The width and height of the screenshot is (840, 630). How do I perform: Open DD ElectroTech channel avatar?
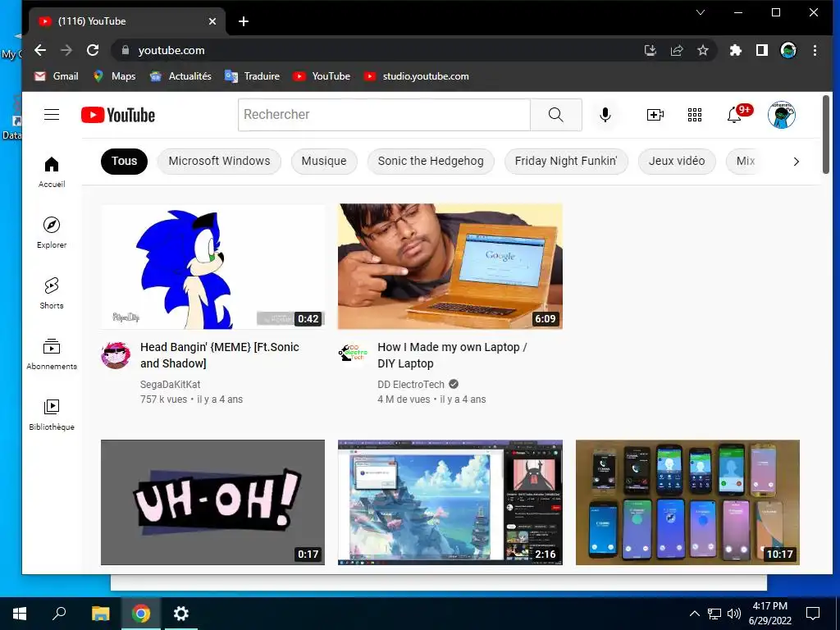pos(353,353)
